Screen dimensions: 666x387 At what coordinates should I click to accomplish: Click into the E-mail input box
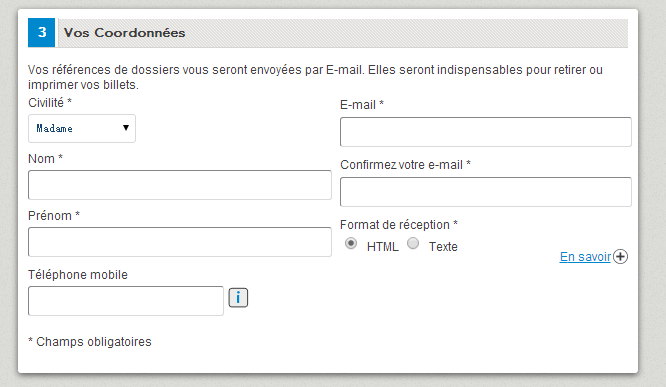(485, 132)
